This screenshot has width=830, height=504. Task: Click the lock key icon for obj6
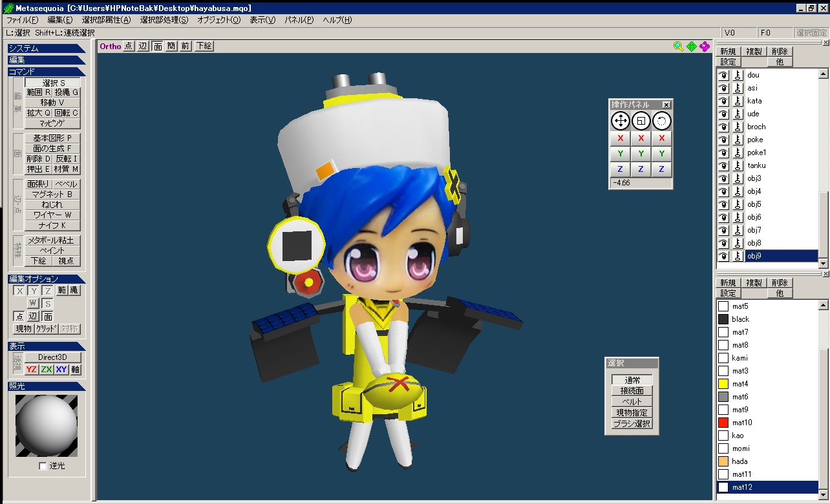coord(738,217)
